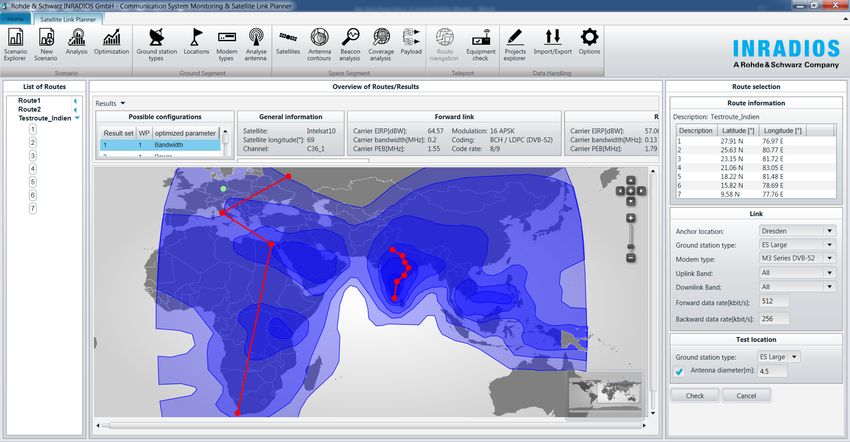Select the Route2 entry
The image size is (850, 442).
(29, 109)
